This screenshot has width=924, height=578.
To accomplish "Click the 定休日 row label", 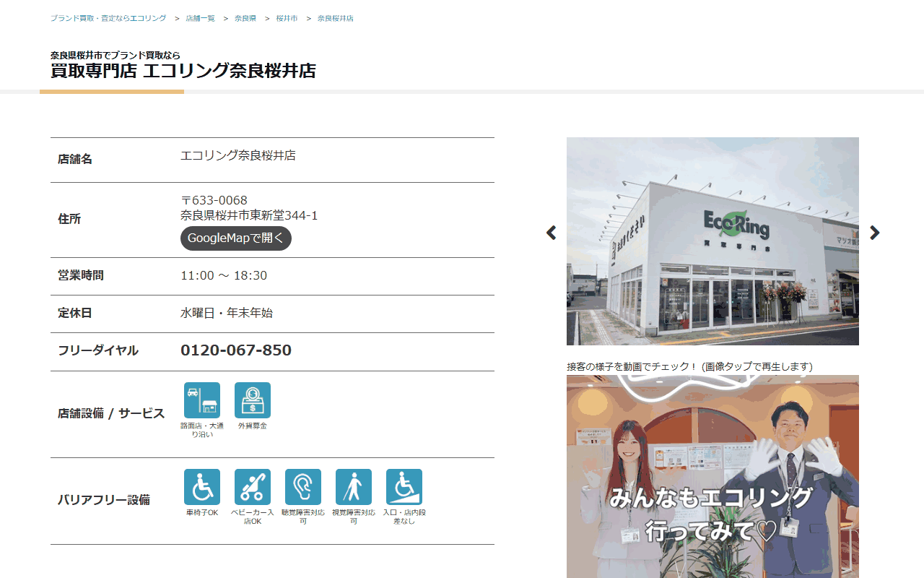I will (x=75, y=313).
